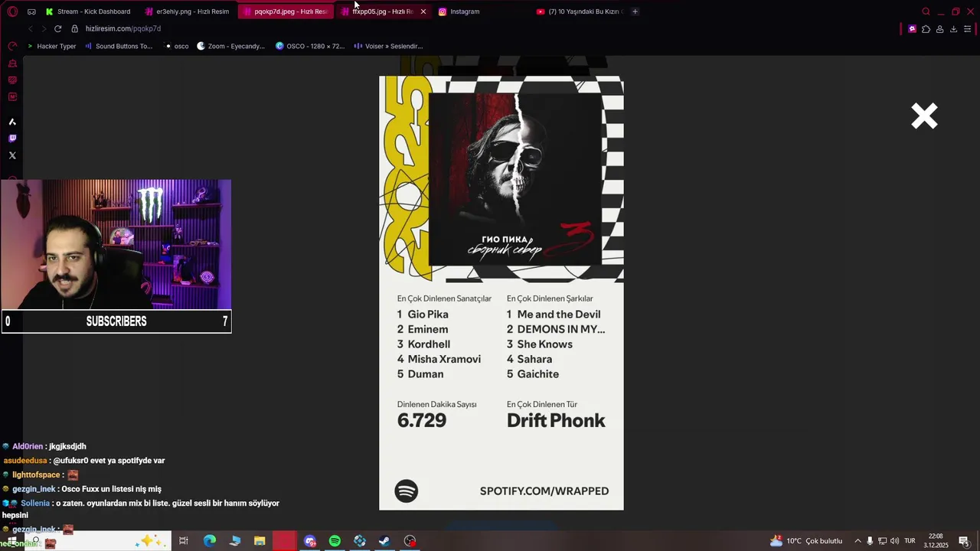Open the GX Corner gamepad icon
The image size is (980, 551).
[31, 11]
